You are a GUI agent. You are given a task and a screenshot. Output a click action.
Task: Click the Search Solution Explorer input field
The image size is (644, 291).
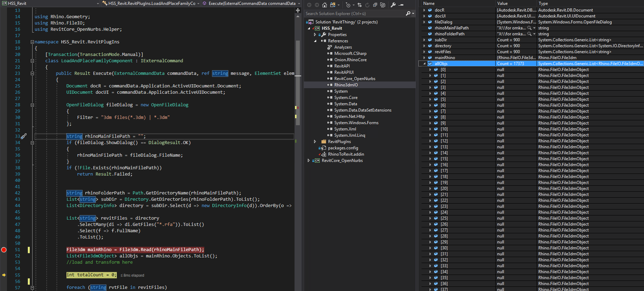[353, 14]
